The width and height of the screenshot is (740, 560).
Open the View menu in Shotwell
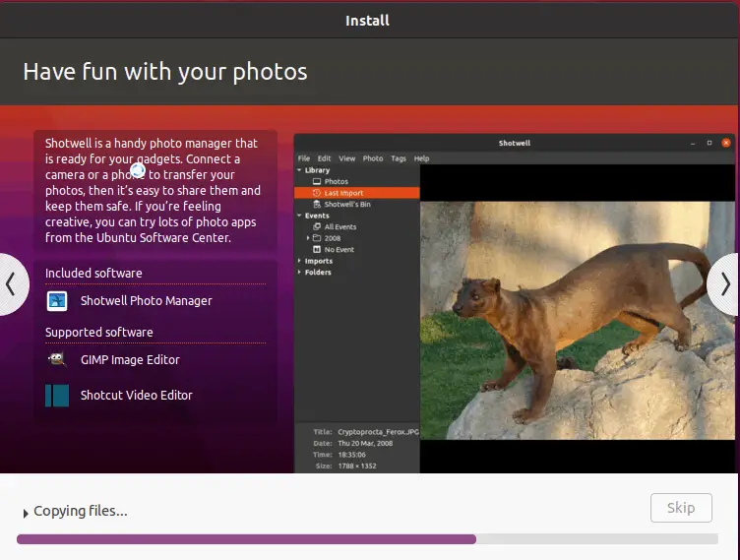(346, 158)
